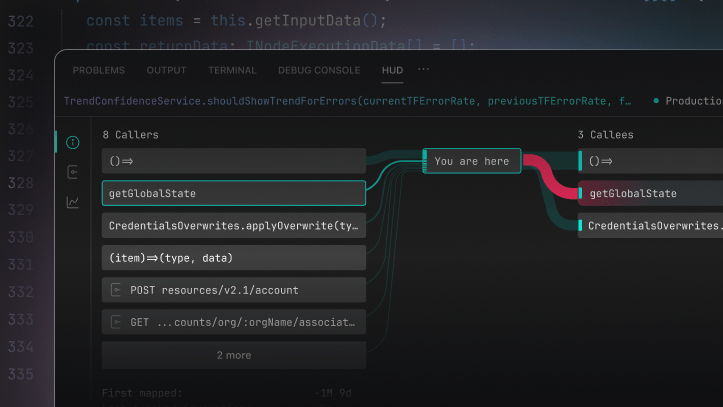Open the DEBUG CONSOLE tab
The image size is (723, 407).
pyautogui.click(x=319, y=70)
